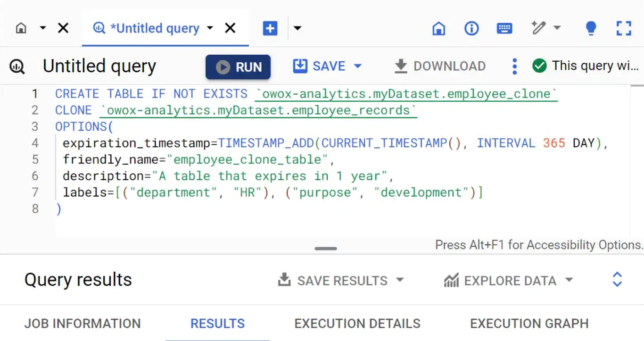Add a new query tab with plus icon
Screen dimensions: 644x341
point(270,28)
